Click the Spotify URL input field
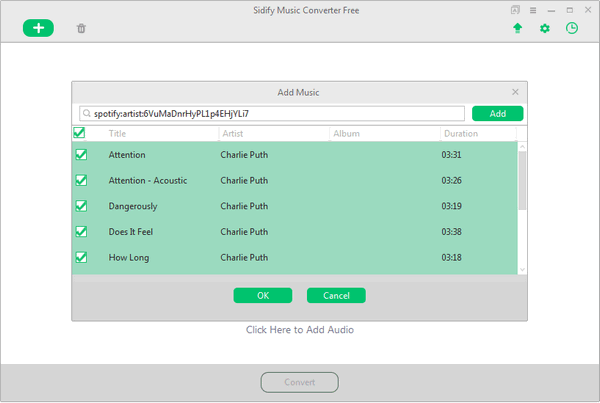This screenshot has height=403, width=600. tap(272, 113)
